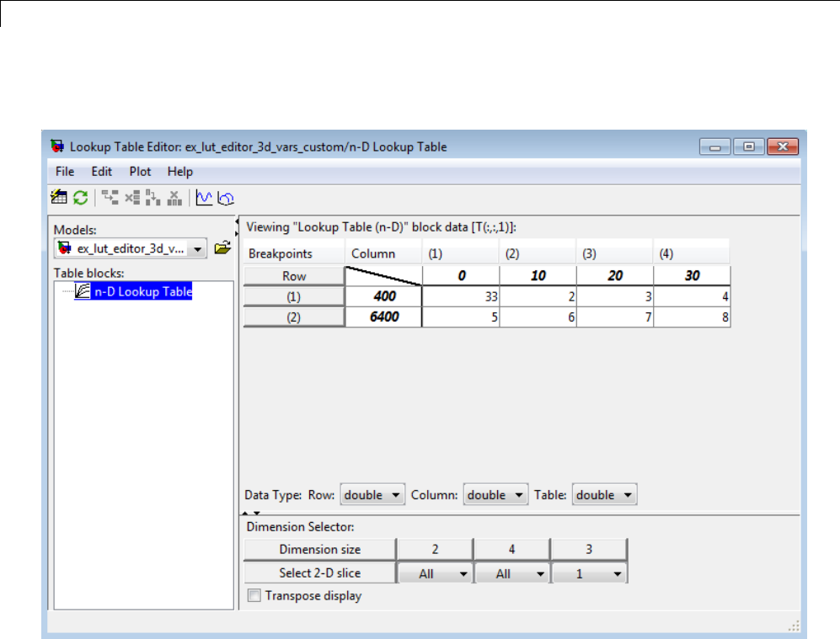
Task: Click the open model folder icon
Action: coord(222,248)
